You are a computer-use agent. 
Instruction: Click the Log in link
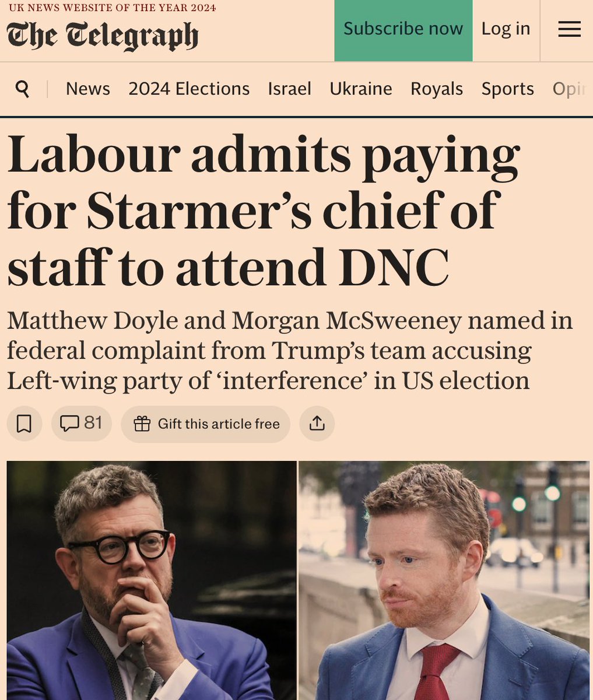506,29
